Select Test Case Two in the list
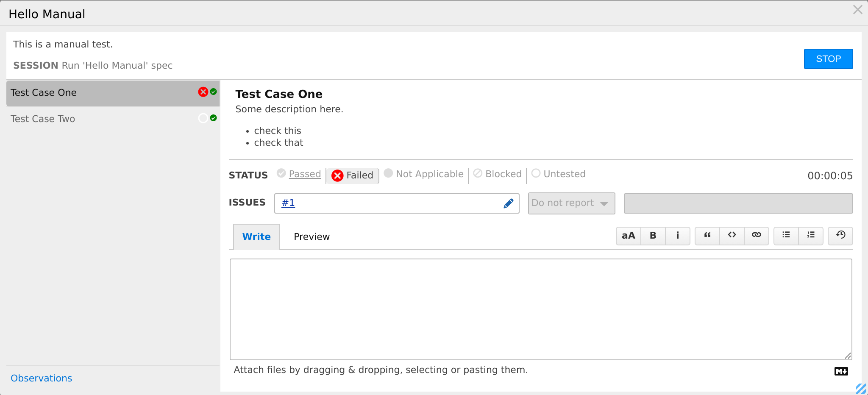 pos(113,119)
